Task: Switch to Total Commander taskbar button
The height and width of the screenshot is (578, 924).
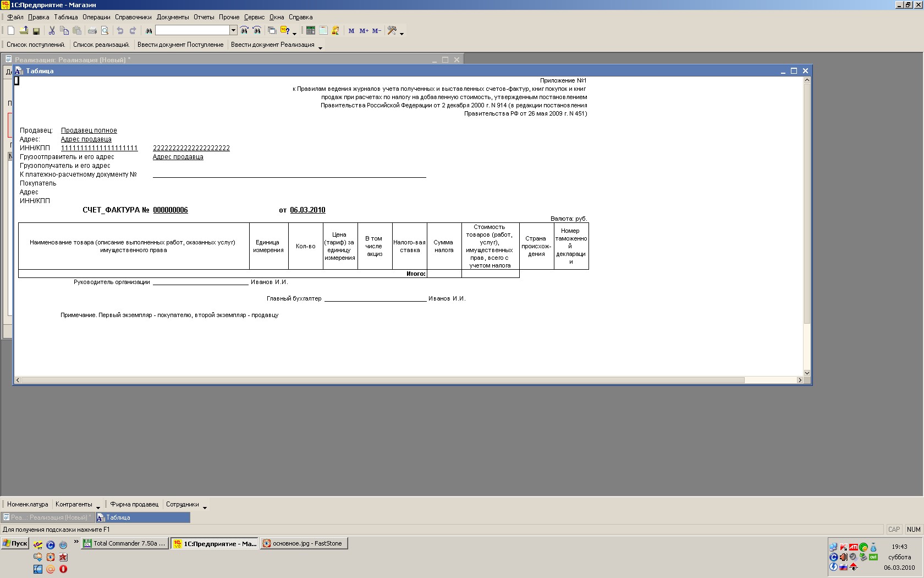Action: point(124,543)
